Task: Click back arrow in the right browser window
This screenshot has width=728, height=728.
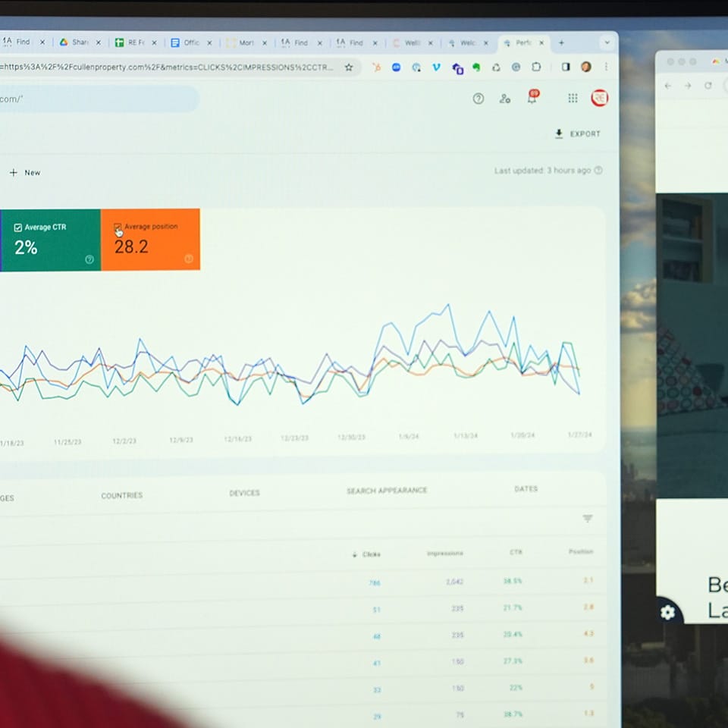Action: click(x=667, y=86)
